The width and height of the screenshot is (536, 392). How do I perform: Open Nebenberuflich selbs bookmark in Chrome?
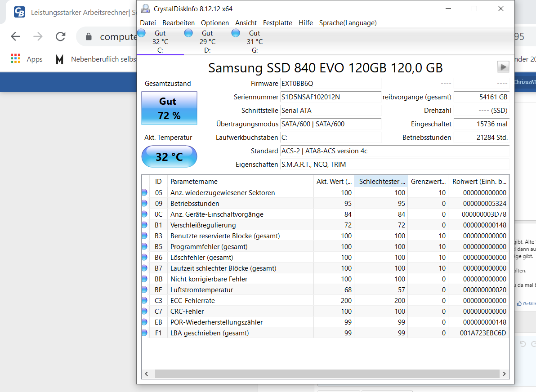[96, 59]
